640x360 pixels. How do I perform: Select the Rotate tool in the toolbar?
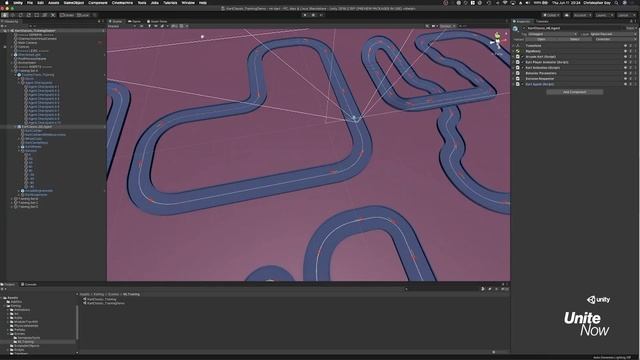click(21, 15)
